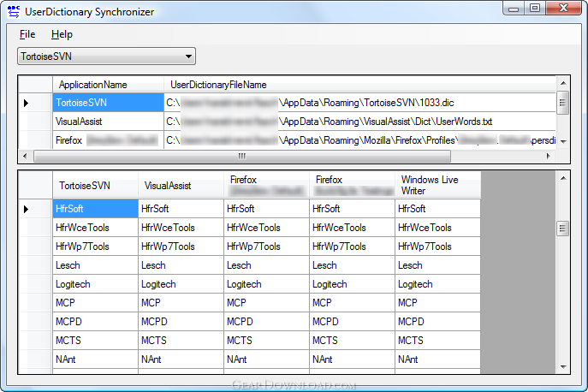Click top grid horizontal scroll left arrow

click(x=25, y=156)
